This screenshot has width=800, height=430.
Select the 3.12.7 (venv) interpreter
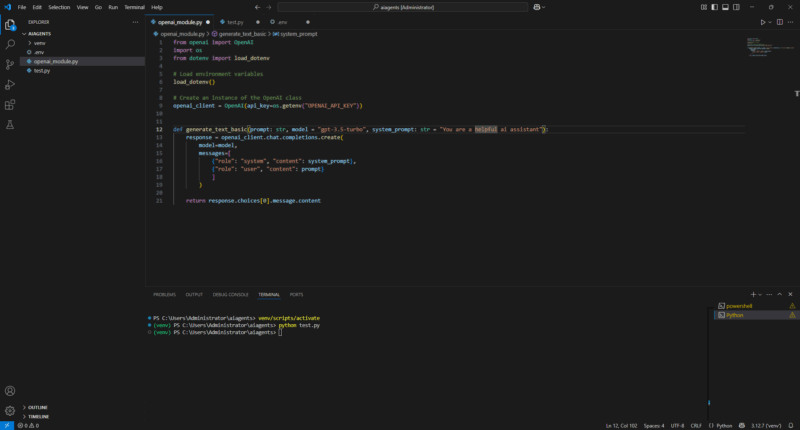pyautogui.click(x=766, y=425)
